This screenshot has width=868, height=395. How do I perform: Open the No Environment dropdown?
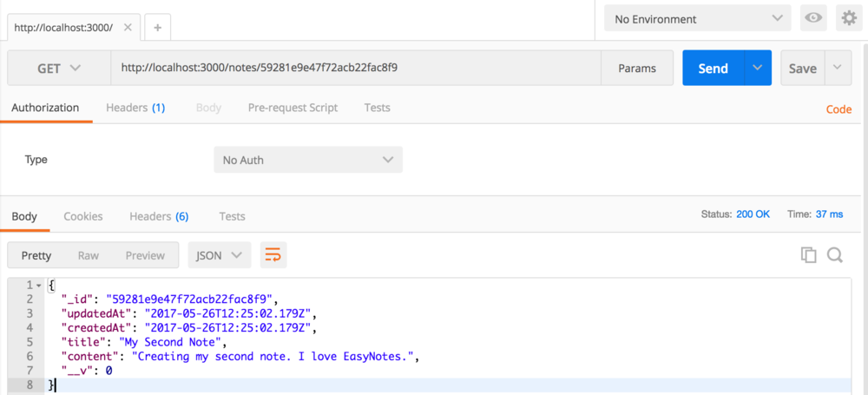click(698, 19)
